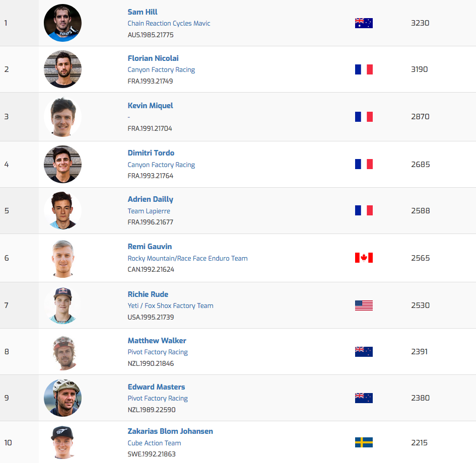
Task: Click the USA flag in Richie Rude's row
Action: click(364, 305)
